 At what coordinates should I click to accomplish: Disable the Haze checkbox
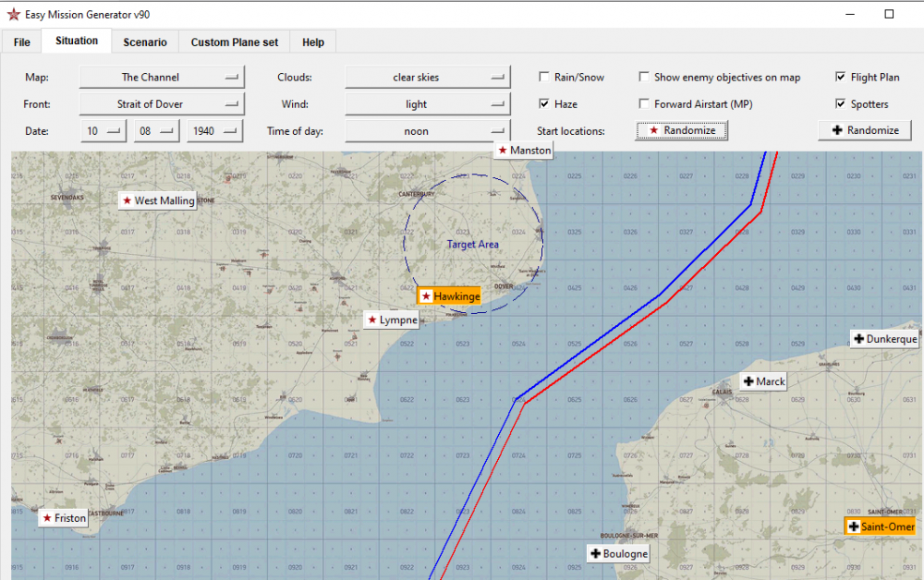(x=544, y=104)
